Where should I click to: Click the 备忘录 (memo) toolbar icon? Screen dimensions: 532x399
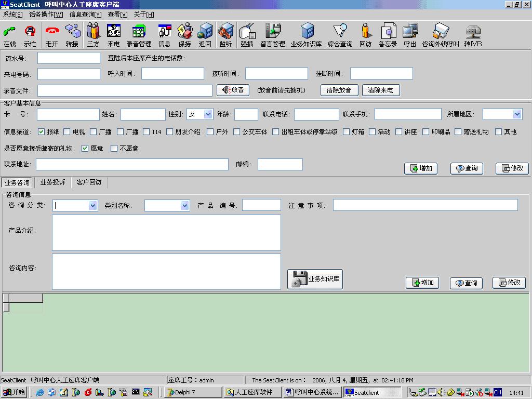coord(388,35)
